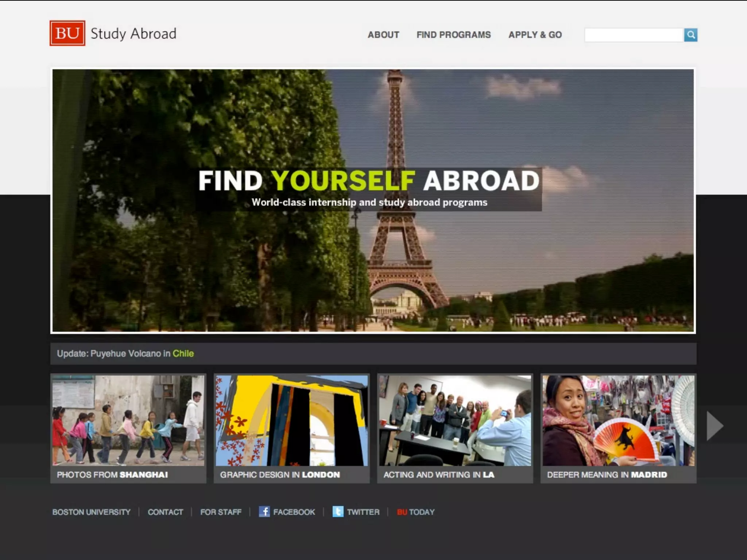
Task: Click the Twitter bird icon in footer
Action: point(338,512)
